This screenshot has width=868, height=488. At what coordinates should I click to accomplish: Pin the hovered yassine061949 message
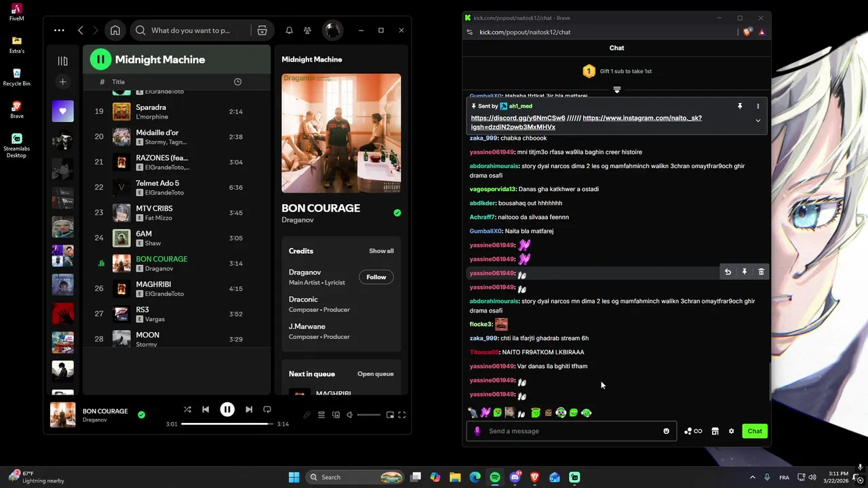click(744, 272)
